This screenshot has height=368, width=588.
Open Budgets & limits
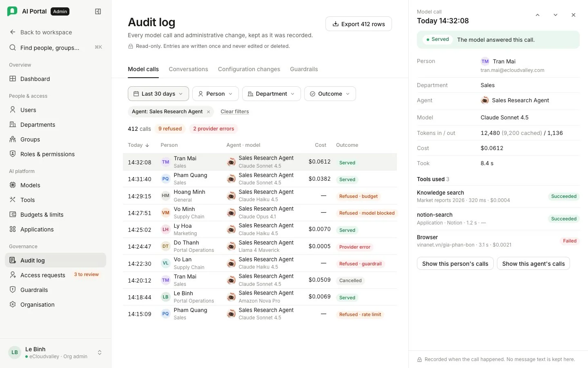click(56, 214)
